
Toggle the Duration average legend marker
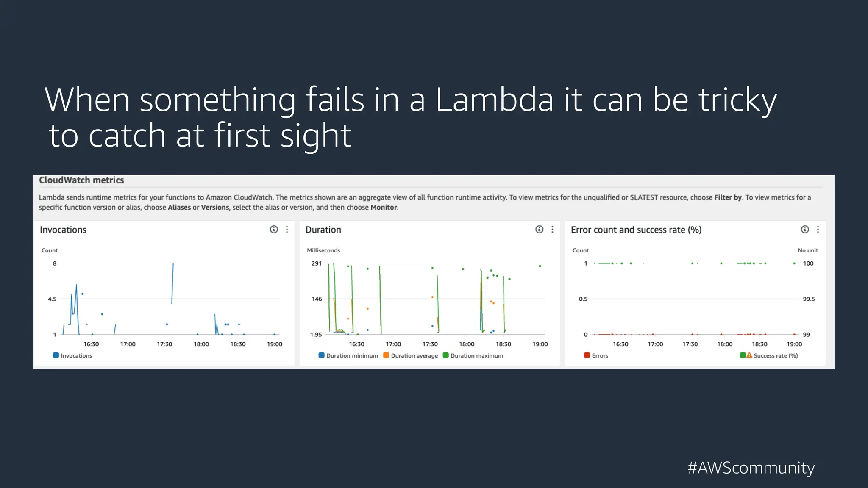tap(385, 355)
